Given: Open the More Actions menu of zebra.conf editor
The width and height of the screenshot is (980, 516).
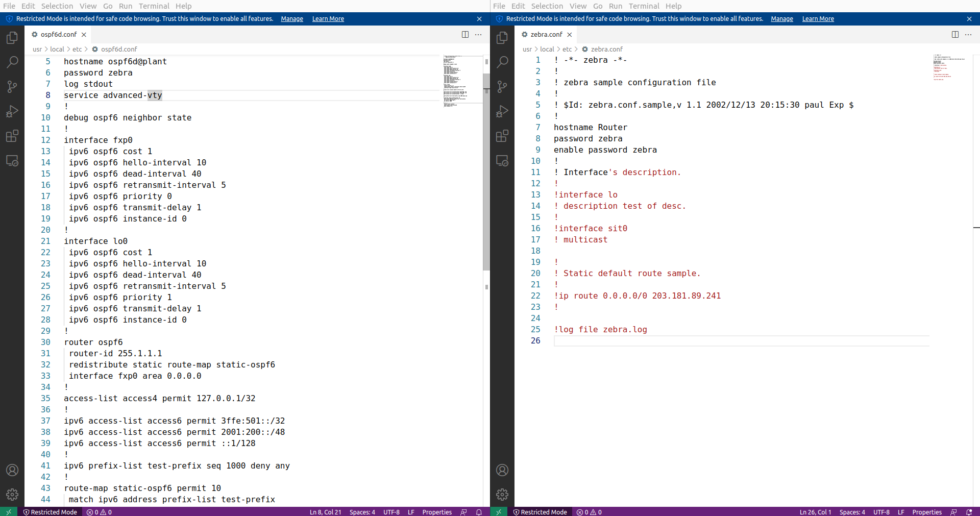Looking at the screenshot, I should pyautogui.click(x=969, y=34).
